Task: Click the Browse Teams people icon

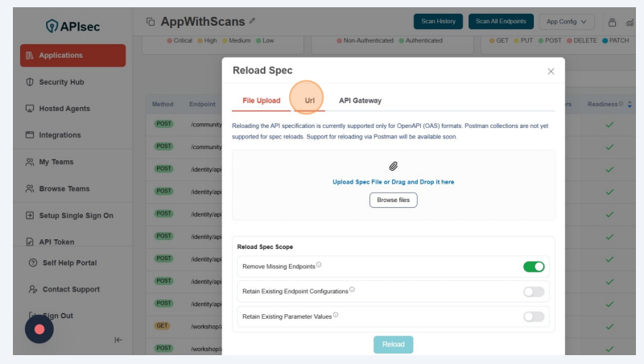Action: click(x=30, y=188)
